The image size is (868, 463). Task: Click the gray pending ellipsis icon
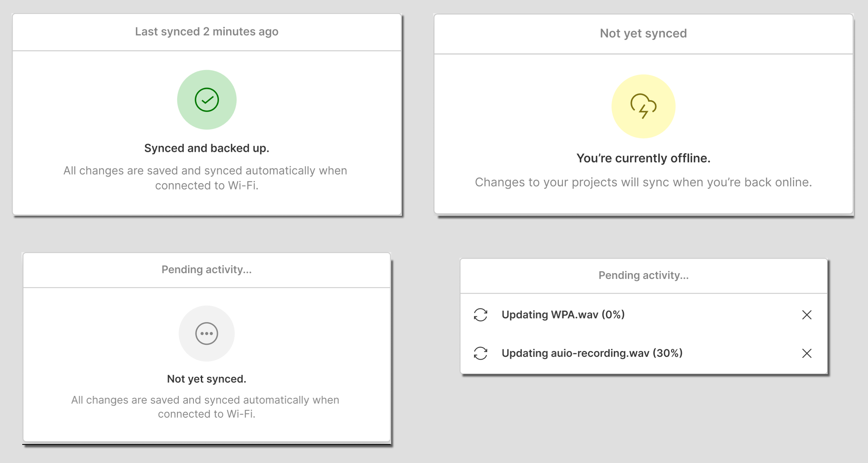coord(207,333)
